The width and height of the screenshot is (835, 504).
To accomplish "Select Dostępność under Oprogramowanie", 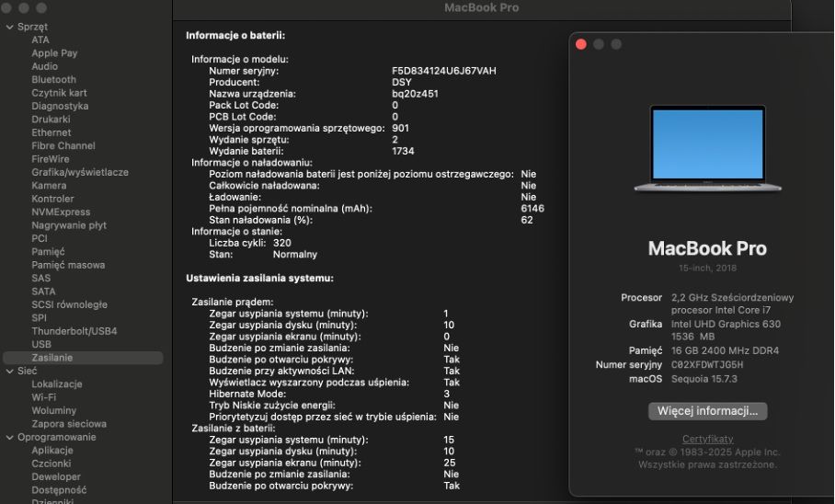I will pyautogui.click(x=59, y=490).
